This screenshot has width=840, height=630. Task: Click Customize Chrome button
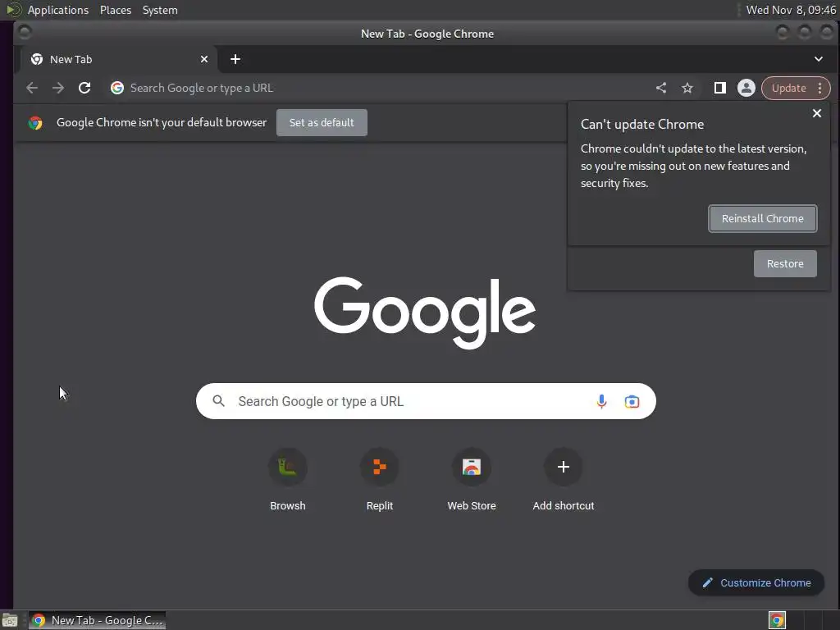click(x=756, y=583)
